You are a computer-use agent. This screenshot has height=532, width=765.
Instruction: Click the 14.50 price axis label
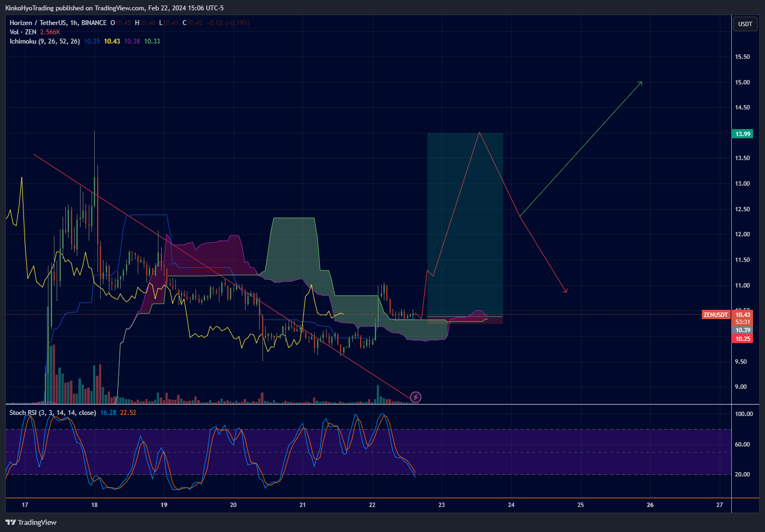pyautogui.click(x=742, y=107)
